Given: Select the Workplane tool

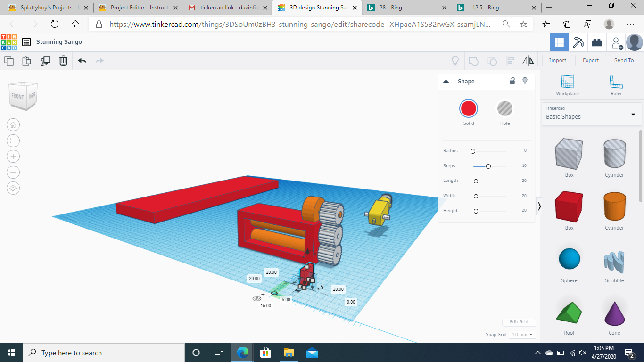Looking at the screenshot, I should pos(567,85).
